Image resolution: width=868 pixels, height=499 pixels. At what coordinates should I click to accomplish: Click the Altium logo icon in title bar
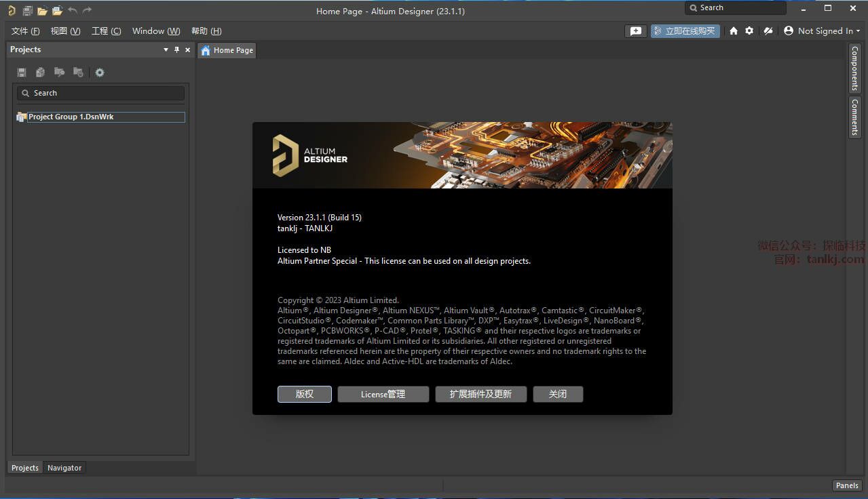tap(12, 10)
